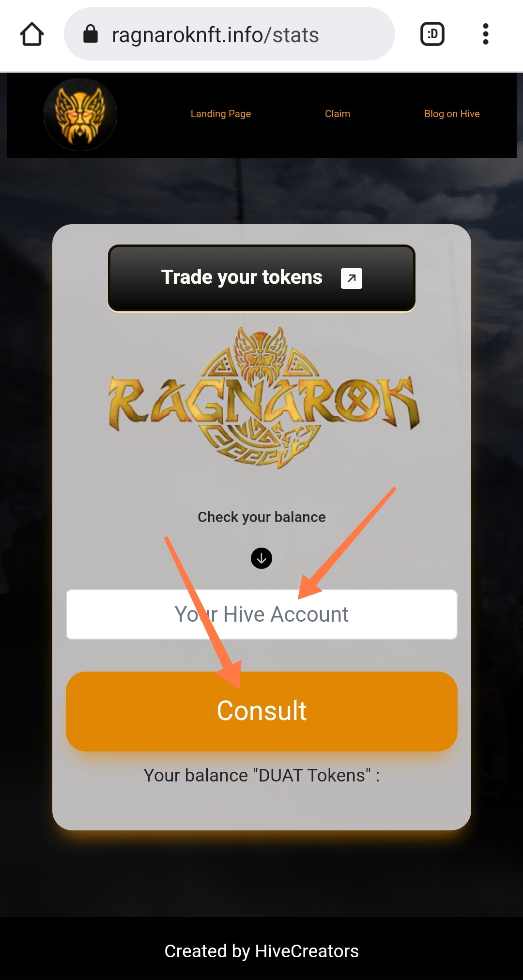Viewport: 523px width, 980px height.
Task: Tap the browser home icon
Action: tap(32, 34)
